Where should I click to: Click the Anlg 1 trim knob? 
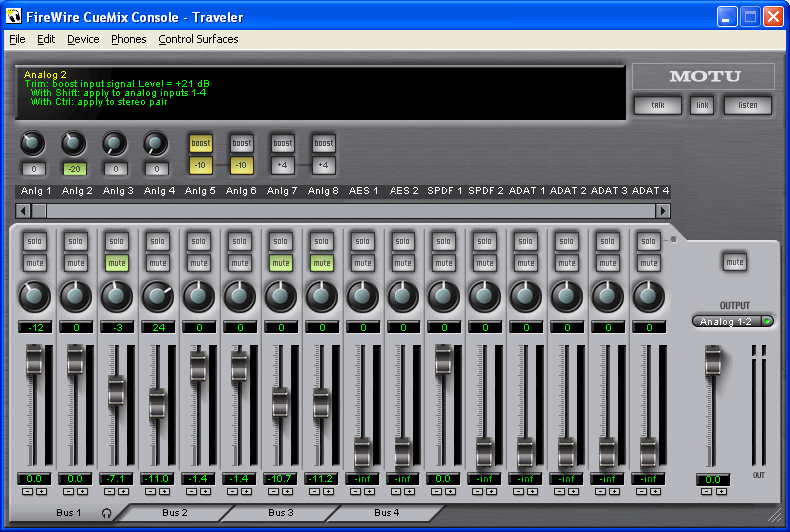pos(32,144)
